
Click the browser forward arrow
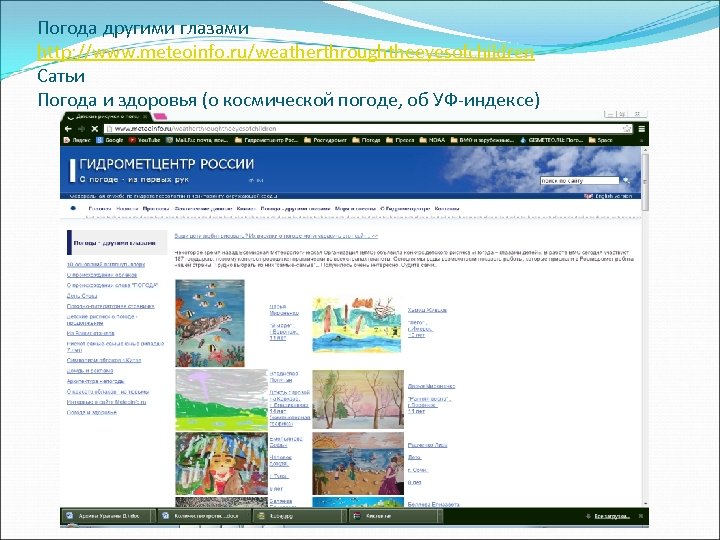[x=81, y=129]
